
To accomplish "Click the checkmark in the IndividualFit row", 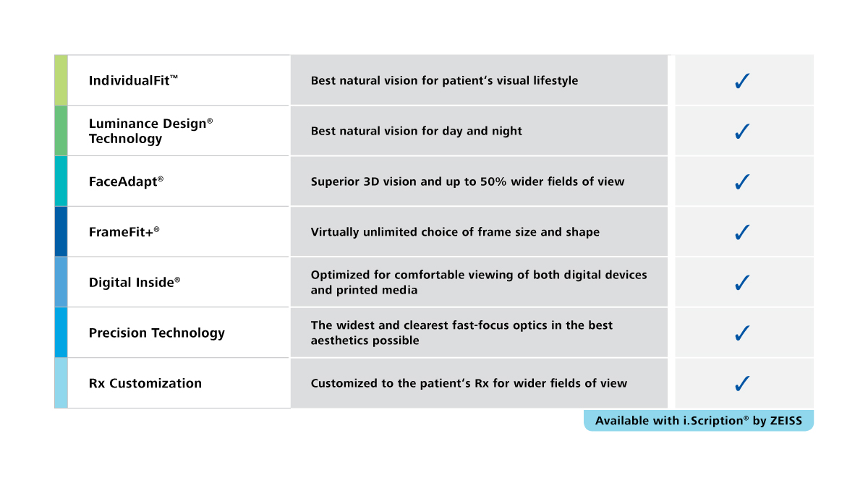I will 743,81.
